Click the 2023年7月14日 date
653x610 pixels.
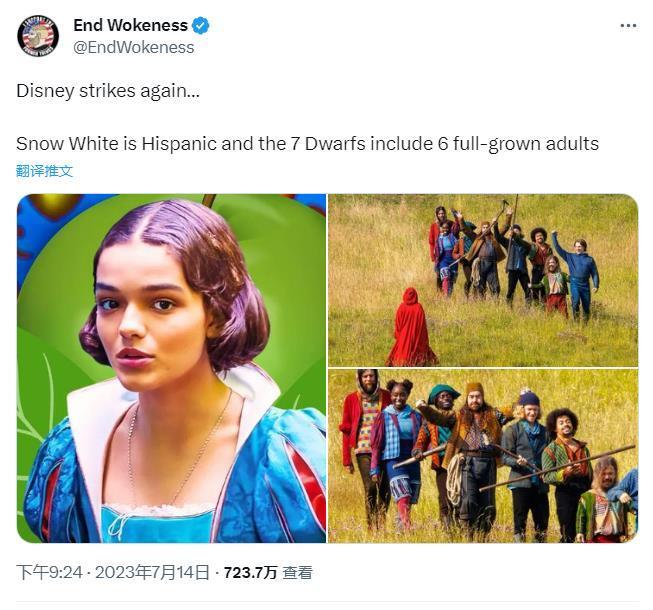152,573
